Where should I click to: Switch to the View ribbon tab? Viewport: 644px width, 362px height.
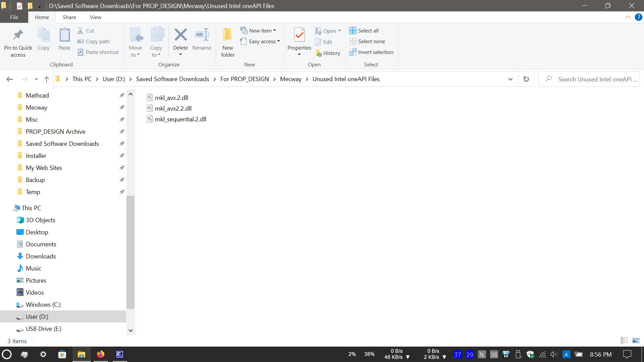[x=96, y=17]
